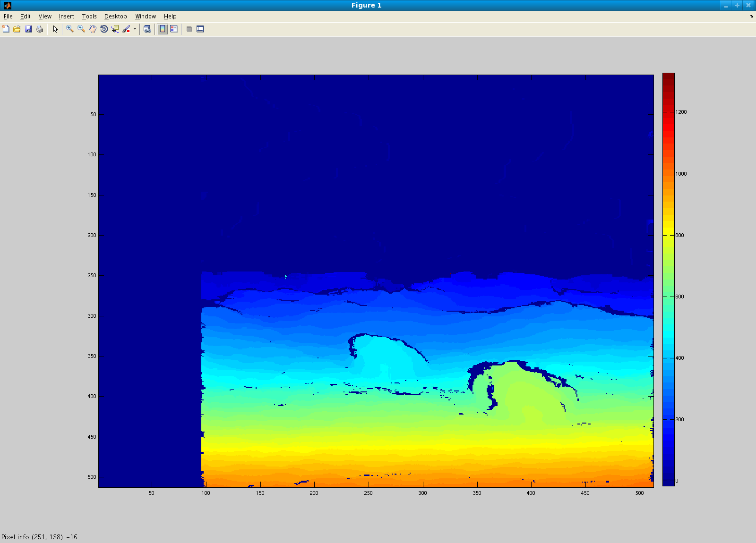Open the Desktop menu
This screenshot has height=543, width=756.
click(115, 16)
